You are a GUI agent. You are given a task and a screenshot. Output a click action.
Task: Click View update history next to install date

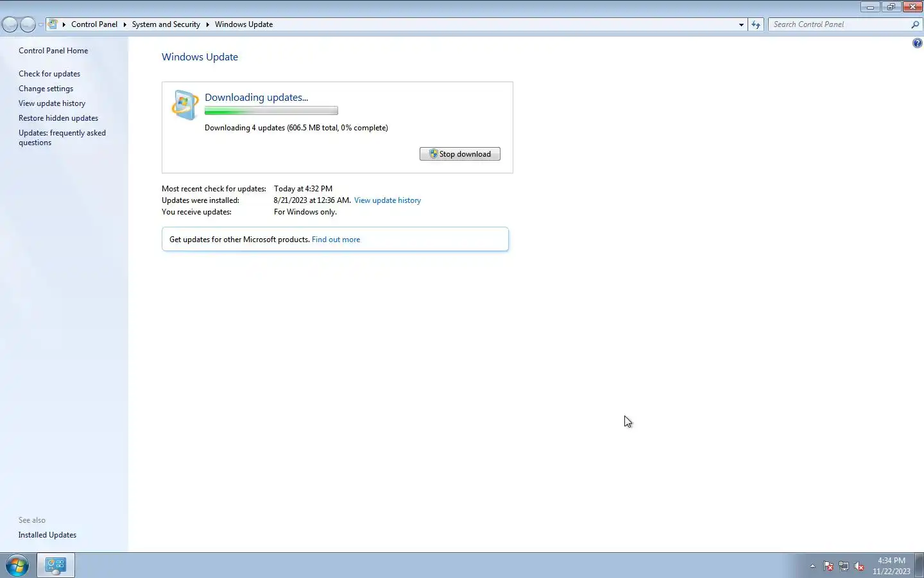388,200
